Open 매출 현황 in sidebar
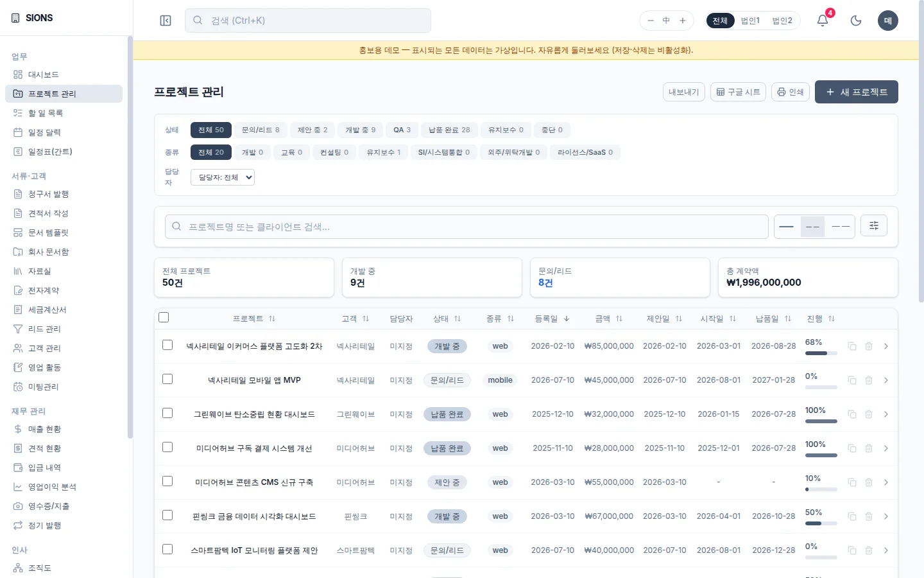Viewport: 924px width, 578px height. (64, 429)
